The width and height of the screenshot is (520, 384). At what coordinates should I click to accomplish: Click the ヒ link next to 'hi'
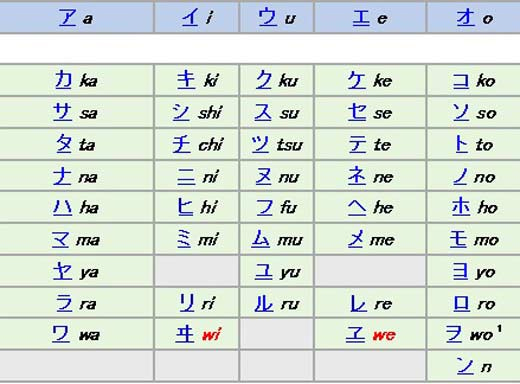(185, 207)
